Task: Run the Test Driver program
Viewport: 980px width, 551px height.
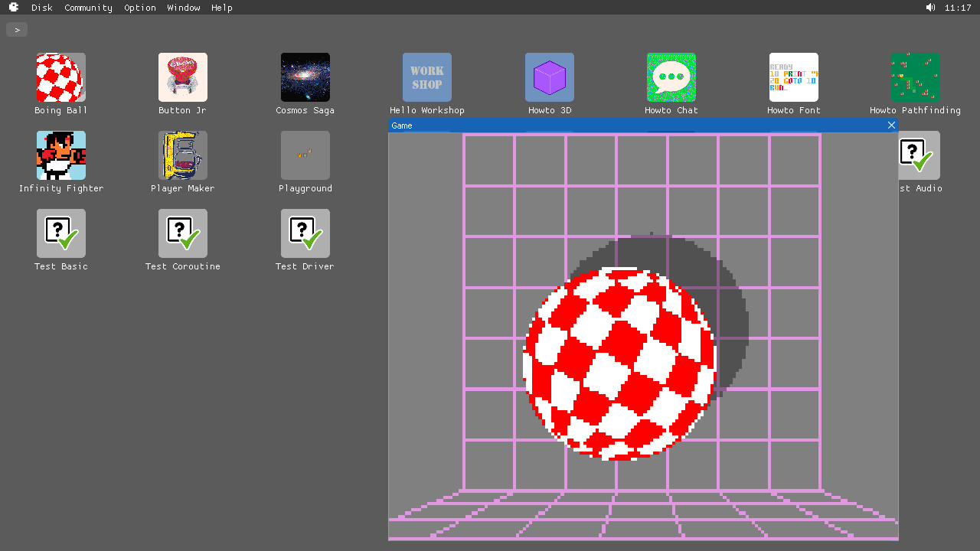Action: click(305, 233)
